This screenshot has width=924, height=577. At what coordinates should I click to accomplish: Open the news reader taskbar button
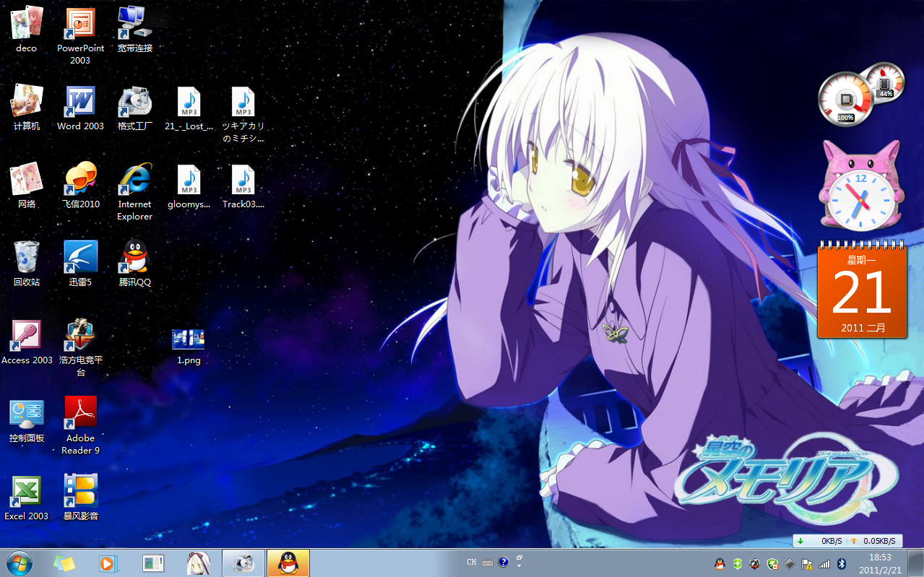tap(153, 563)
